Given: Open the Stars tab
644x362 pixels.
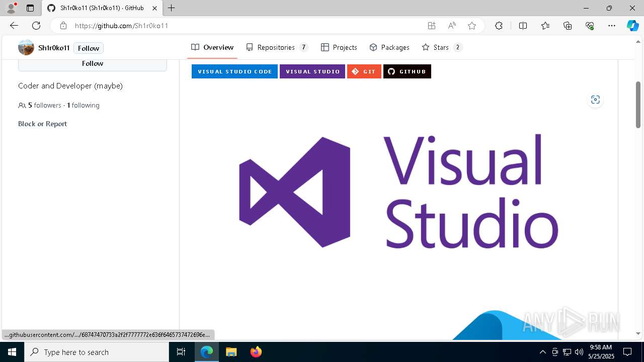Looking at the screenshot, I should tap(442, 47).
